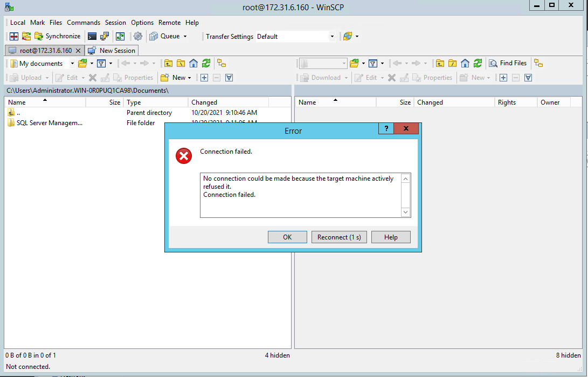Screen dimensions: 588x377
Task: Go to remote root directory icon
Action: pos(453,64)
